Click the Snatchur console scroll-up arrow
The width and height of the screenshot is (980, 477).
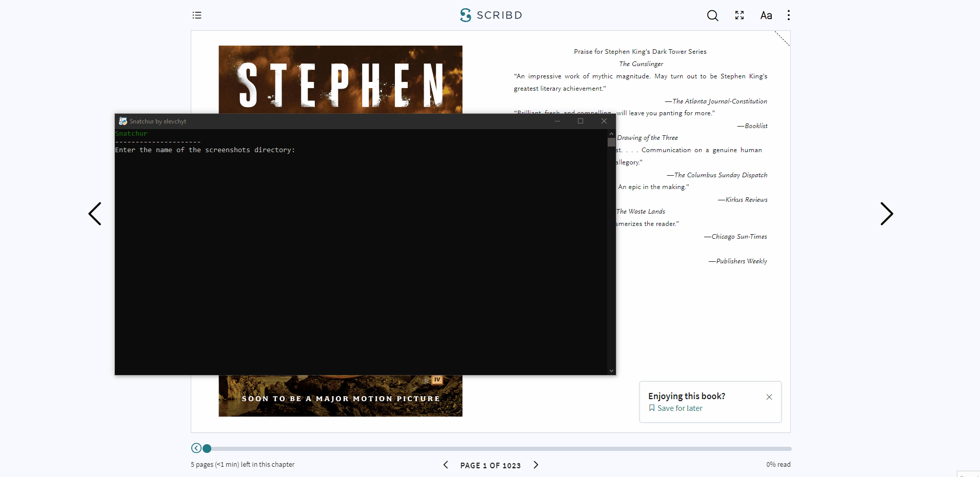click(611, 134)
